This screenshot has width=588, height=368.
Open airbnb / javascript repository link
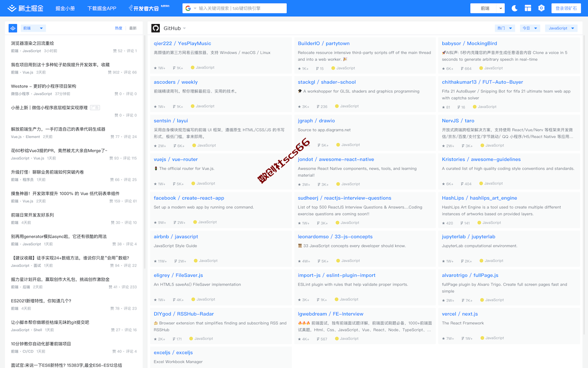176,236
